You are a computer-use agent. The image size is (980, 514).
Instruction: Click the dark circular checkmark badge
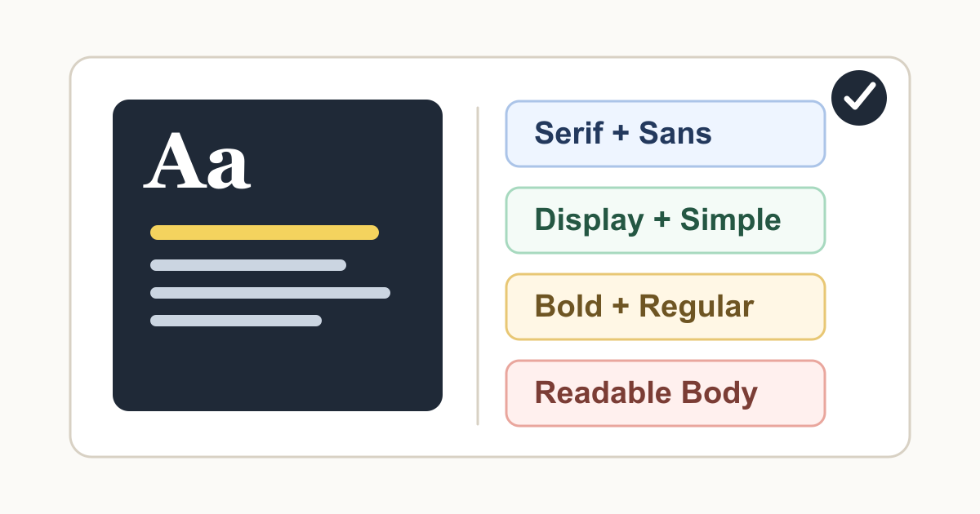tap(858, 98)
